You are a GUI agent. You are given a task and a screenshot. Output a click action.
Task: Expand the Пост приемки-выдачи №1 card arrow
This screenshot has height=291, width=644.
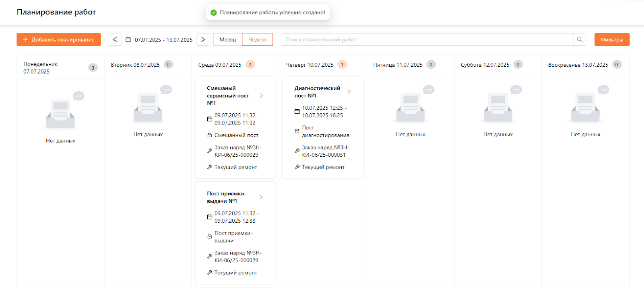click(261, 197)
